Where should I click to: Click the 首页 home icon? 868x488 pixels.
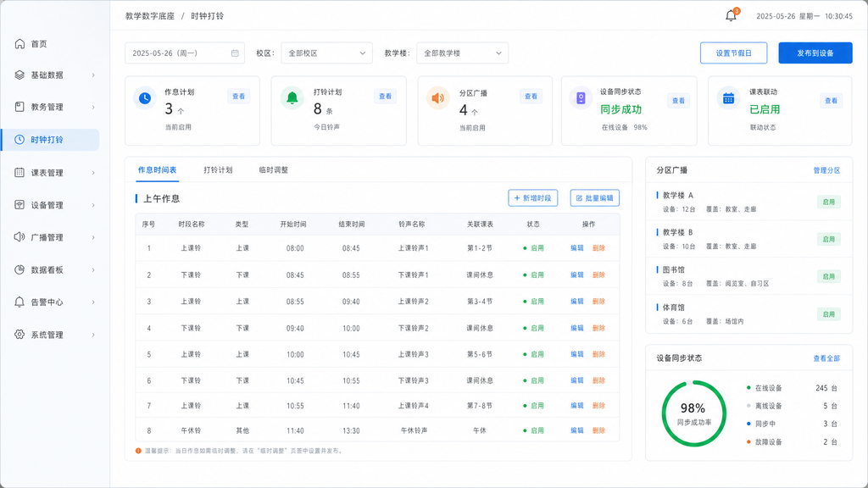point(19,44)
